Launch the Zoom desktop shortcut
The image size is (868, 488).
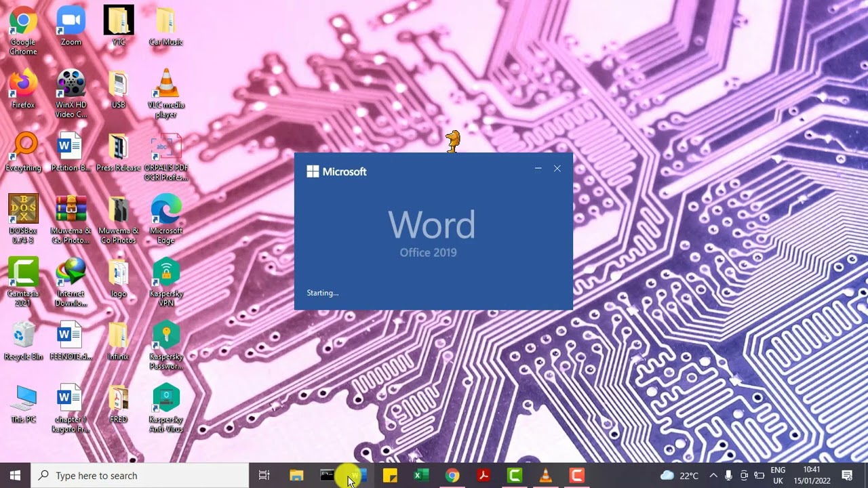coord(71,27)
